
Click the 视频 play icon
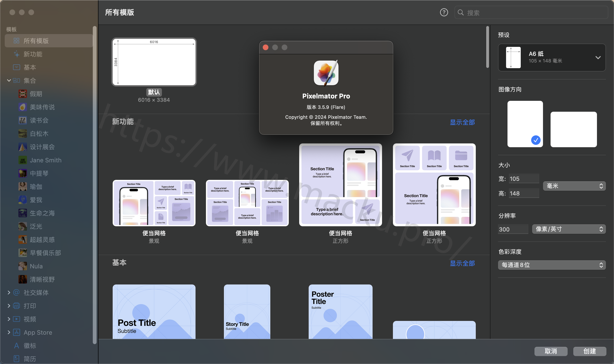[16, 319]
